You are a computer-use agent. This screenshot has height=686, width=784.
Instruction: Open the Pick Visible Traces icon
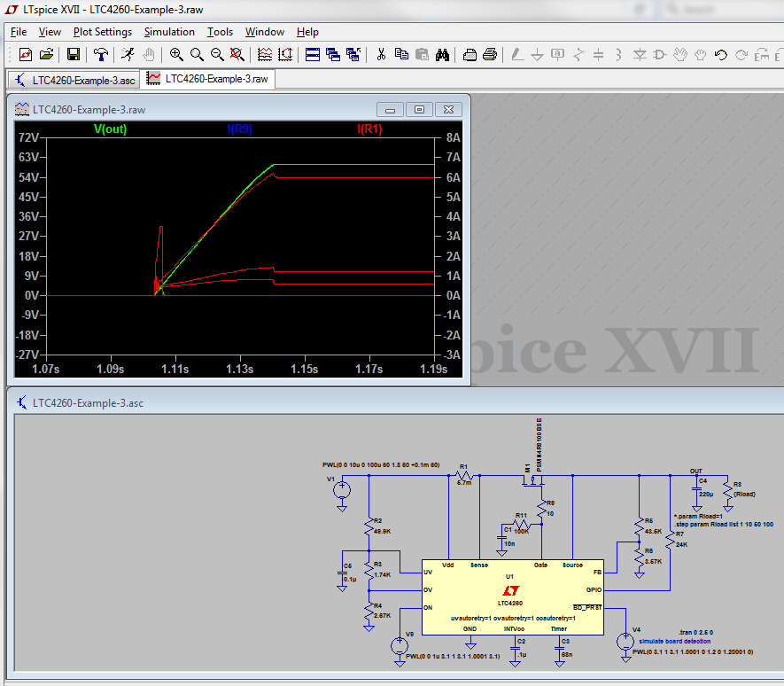pyautogui.click(x=265, y=54)
